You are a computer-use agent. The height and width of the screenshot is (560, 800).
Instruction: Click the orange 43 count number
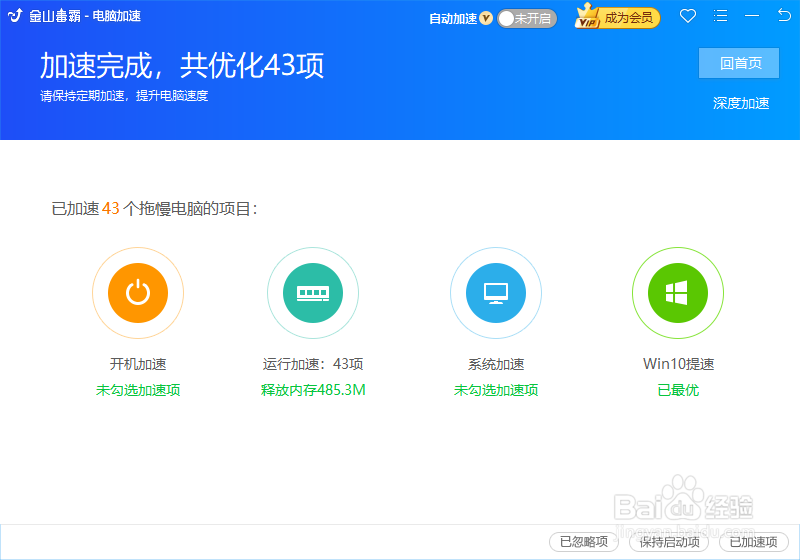click(111, 209)
